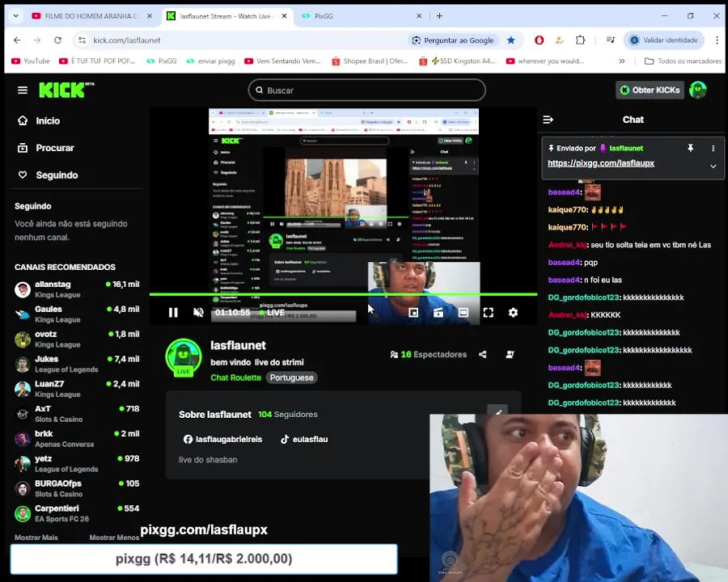Toggle the bookmark star for this page
728x582 pixels.
click(x=511, y=40)
